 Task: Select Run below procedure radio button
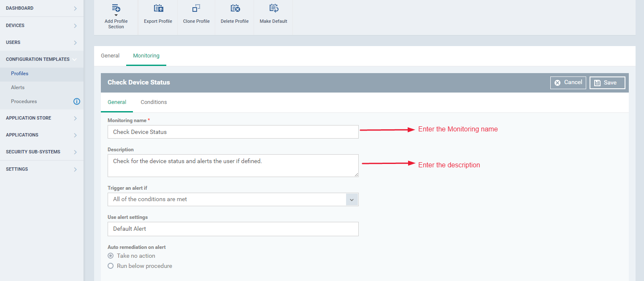tap(111, 266)
